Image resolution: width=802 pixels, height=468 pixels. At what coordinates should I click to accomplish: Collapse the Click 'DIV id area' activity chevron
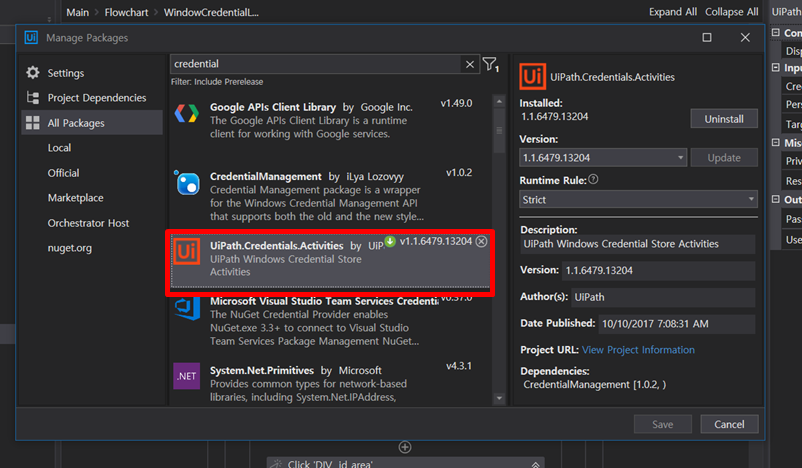[535, 464]
